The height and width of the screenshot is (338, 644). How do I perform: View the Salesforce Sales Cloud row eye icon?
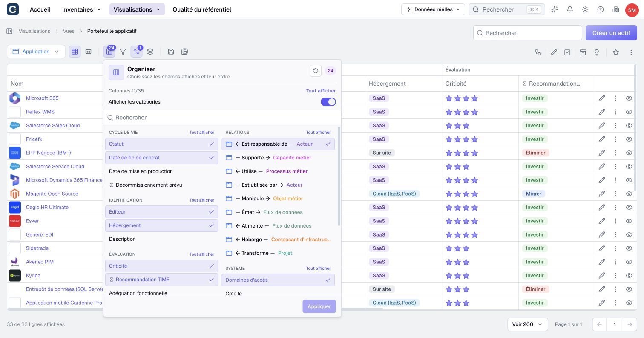pyautogui.click(x=629, y=125)
